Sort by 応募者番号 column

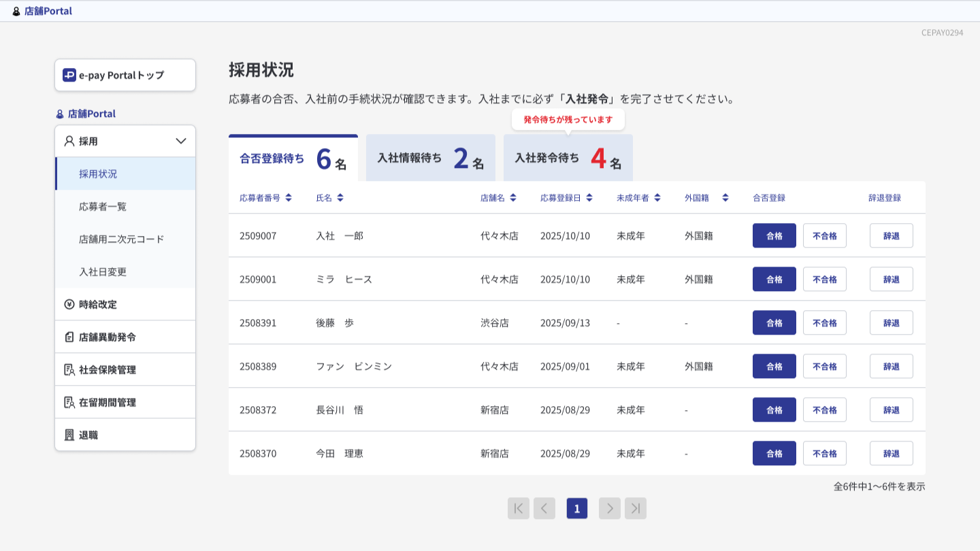pos(289,198)
